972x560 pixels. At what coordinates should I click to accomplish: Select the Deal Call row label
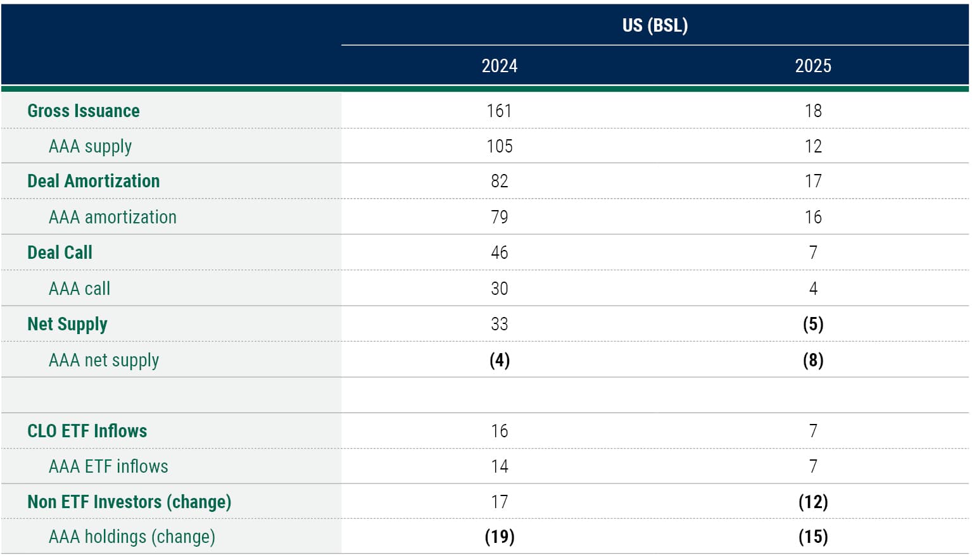(x=59, y=252)
